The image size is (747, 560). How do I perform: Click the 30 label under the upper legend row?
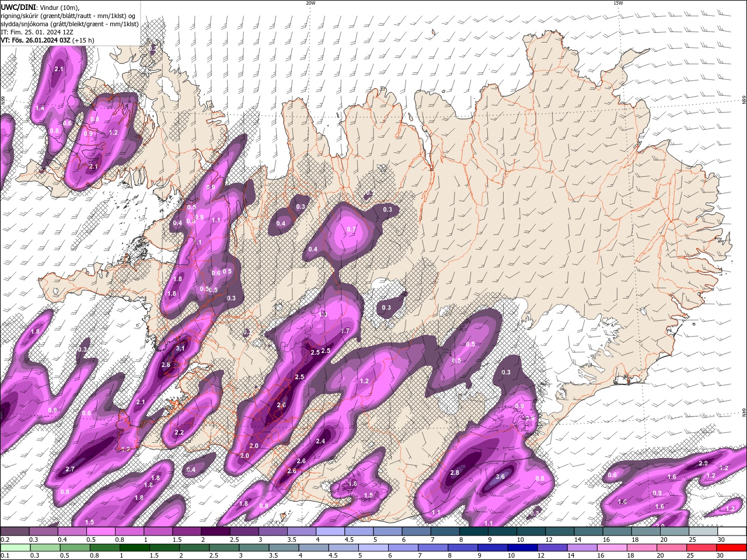tap(721, 540)
